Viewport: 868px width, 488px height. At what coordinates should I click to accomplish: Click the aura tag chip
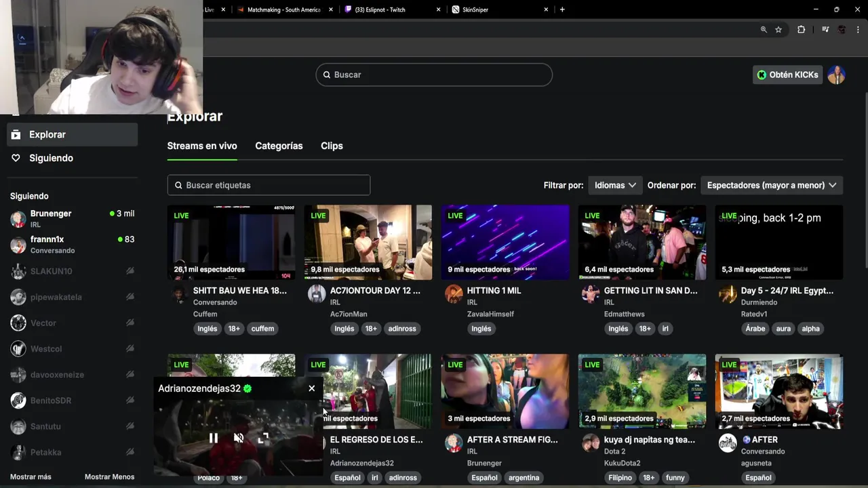point(783,329)
